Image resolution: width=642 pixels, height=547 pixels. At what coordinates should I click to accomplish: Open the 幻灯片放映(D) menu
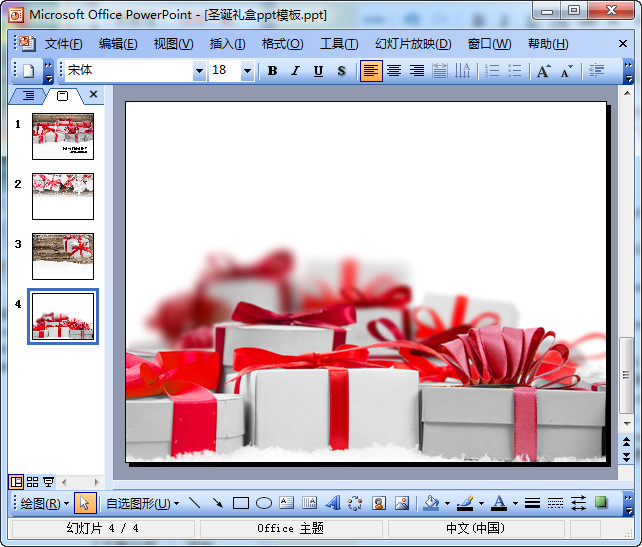[x=413, y=43]
